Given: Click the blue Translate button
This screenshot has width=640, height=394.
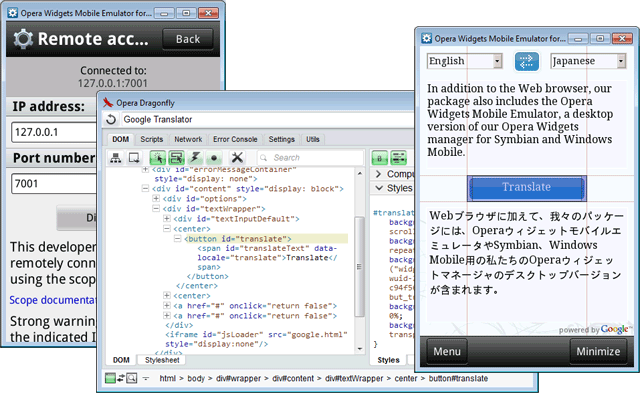Looking at the screenshot, I should pos(527,188).
